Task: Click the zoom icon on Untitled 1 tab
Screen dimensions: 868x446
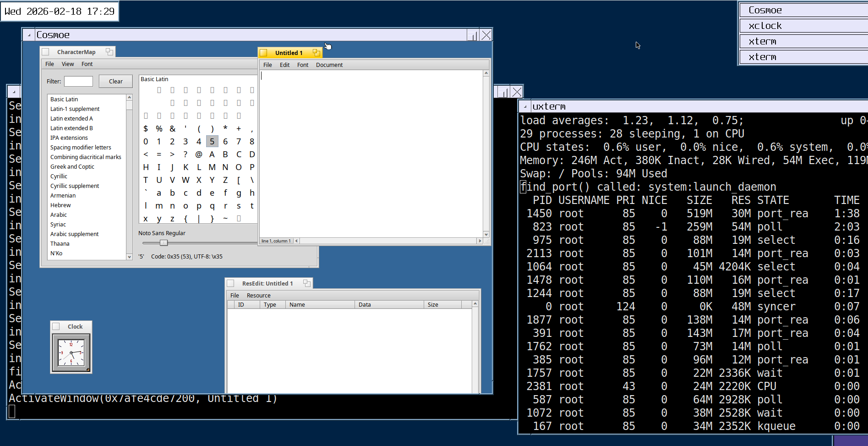Action: [x=316, y=53]
